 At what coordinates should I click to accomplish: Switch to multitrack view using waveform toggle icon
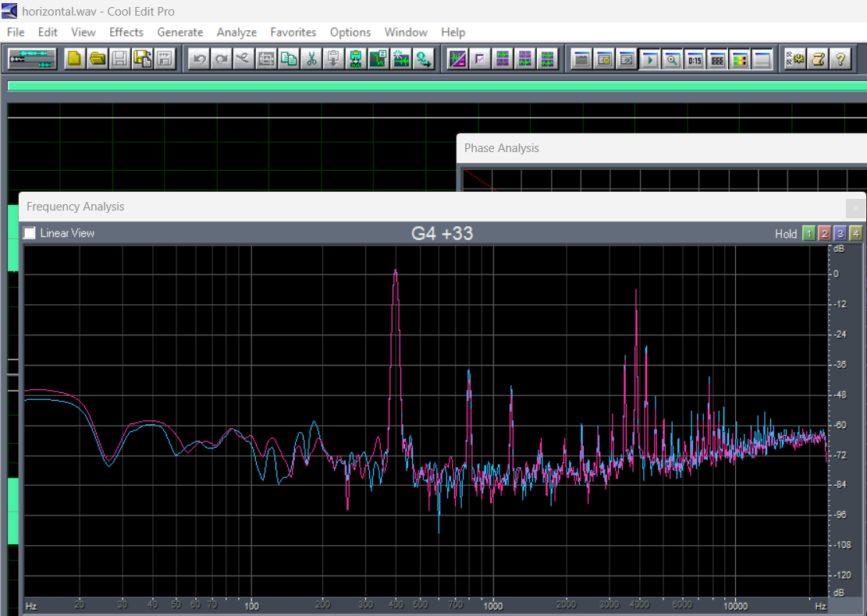pos(32,59)
